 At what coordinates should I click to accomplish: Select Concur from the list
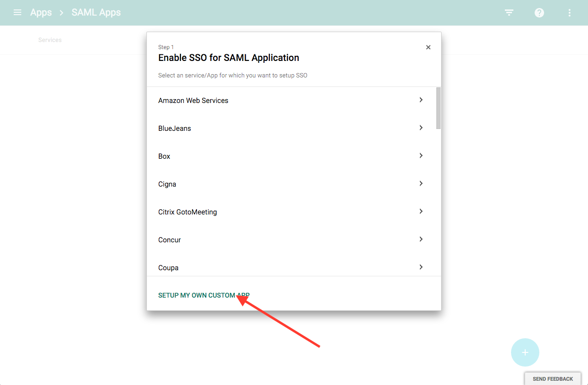pos(170,240)
